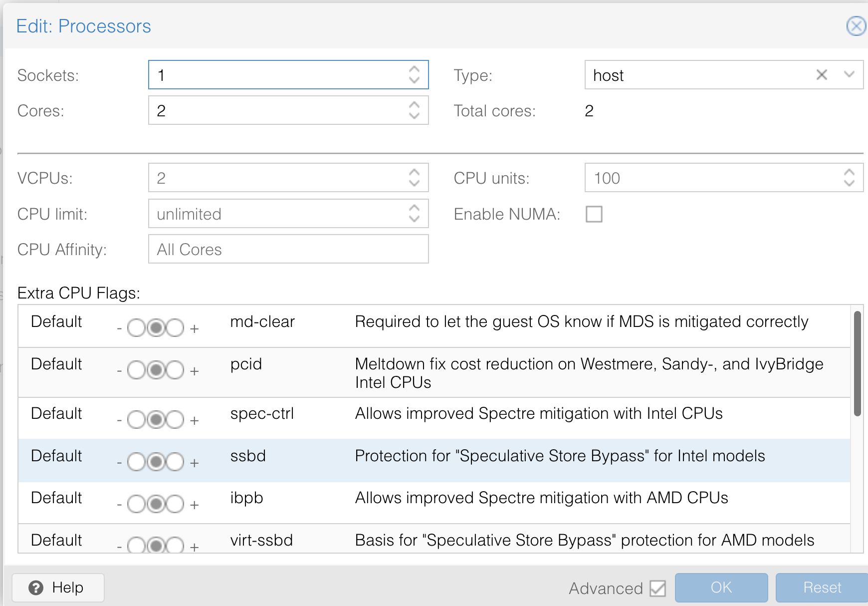Close the Edit Processors dialog
This screenshot has width=868, height=606.
point(856,26)
